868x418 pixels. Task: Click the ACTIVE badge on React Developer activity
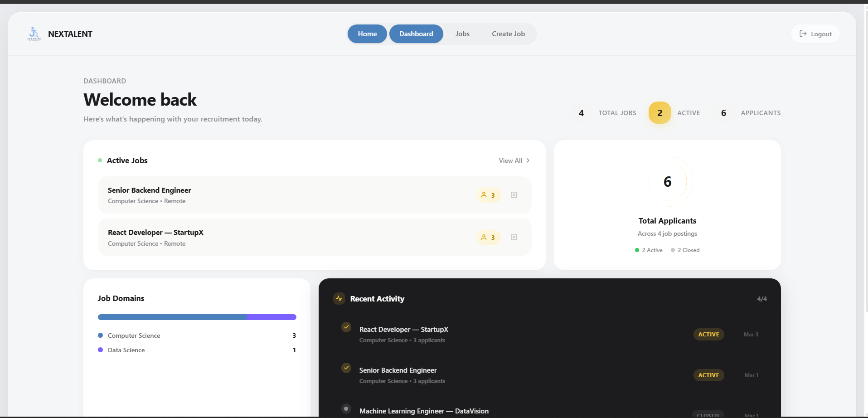(708, 334)
